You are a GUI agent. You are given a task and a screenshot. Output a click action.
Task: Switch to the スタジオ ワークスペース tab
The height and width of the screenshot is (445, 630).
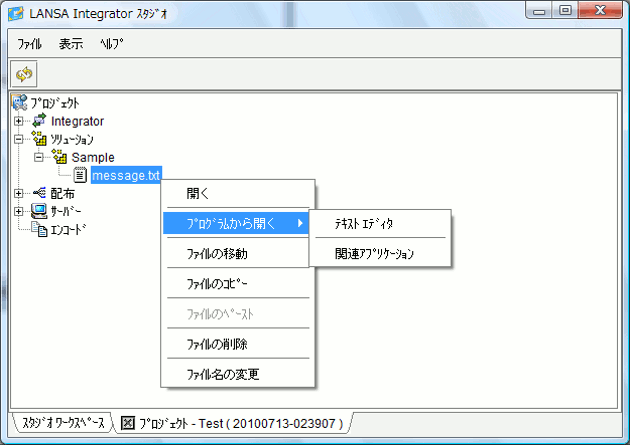click(x=63, y=423)
